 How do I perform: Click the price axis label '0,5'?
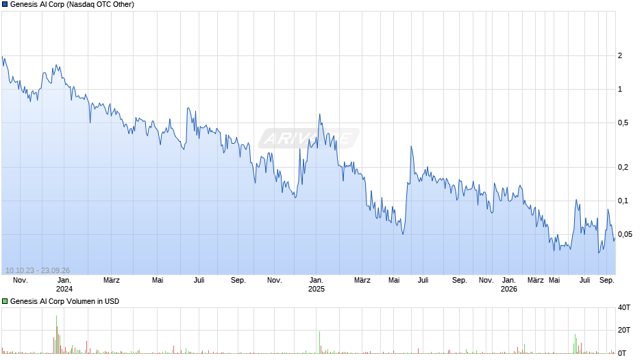623,123
